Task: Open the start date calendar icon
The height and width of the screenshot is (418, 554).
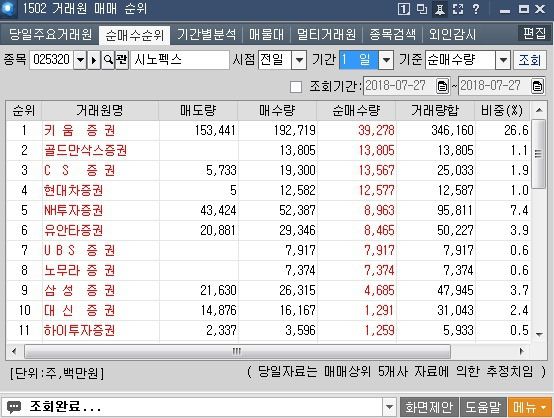Action: 442,86
